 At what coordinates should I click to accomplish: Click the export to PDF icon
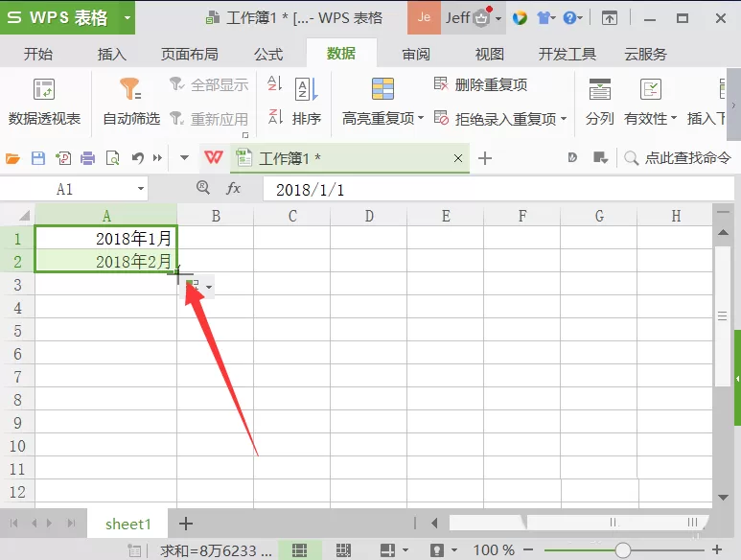pyautogui.click(x=63, y=158)
